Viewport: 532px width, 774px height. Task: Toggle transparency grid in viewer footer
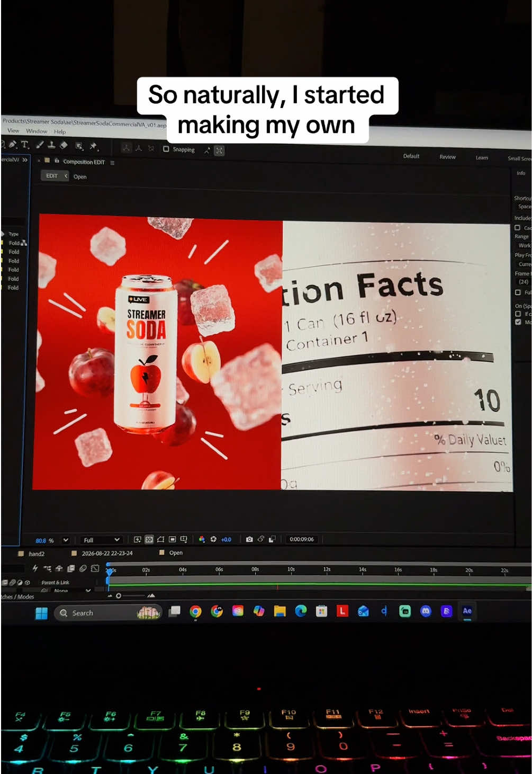click(x=149, y=539)
